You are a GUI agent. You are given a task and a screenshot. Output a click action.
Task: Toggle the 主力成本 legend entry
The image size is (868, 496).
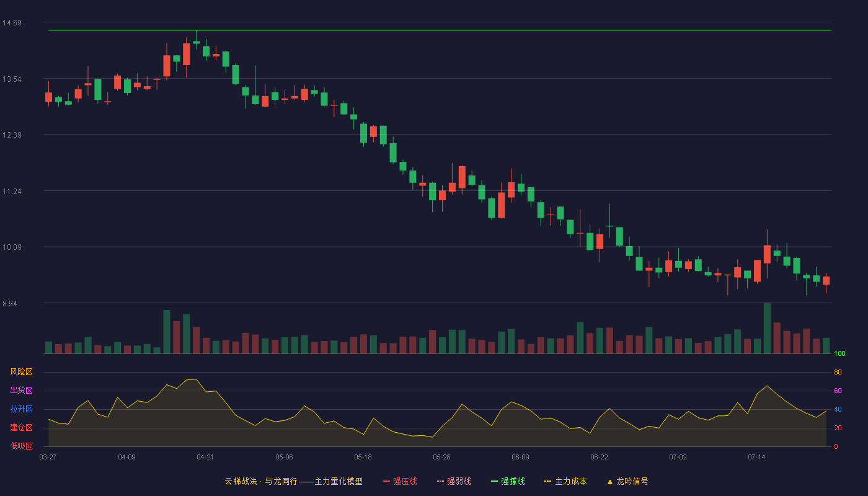pyautogui.click(x=565, y=481)
